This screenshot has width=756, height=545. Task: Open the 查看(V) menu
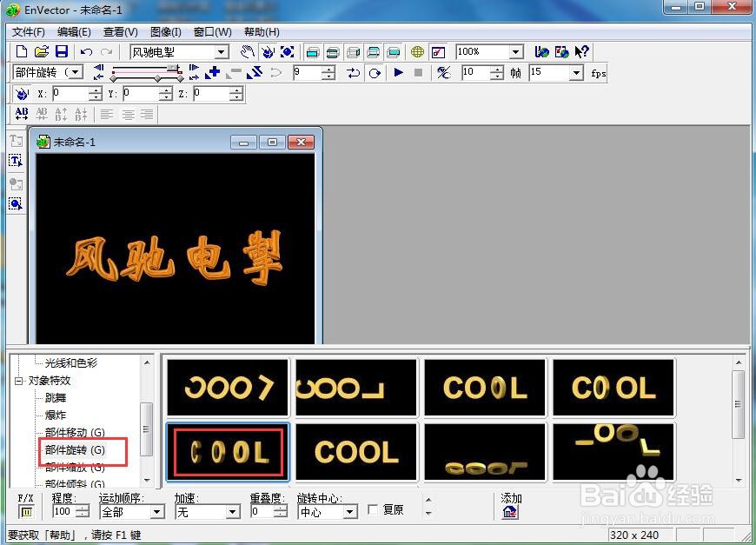click(121, 32)
